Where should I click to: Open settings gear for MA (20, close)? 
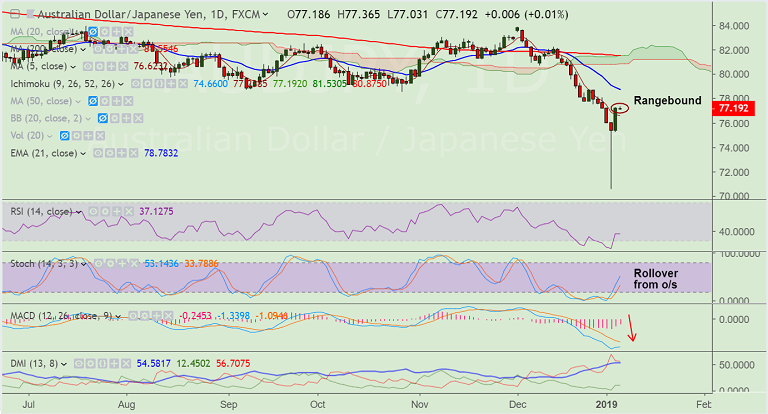click(x=105, y=32)
